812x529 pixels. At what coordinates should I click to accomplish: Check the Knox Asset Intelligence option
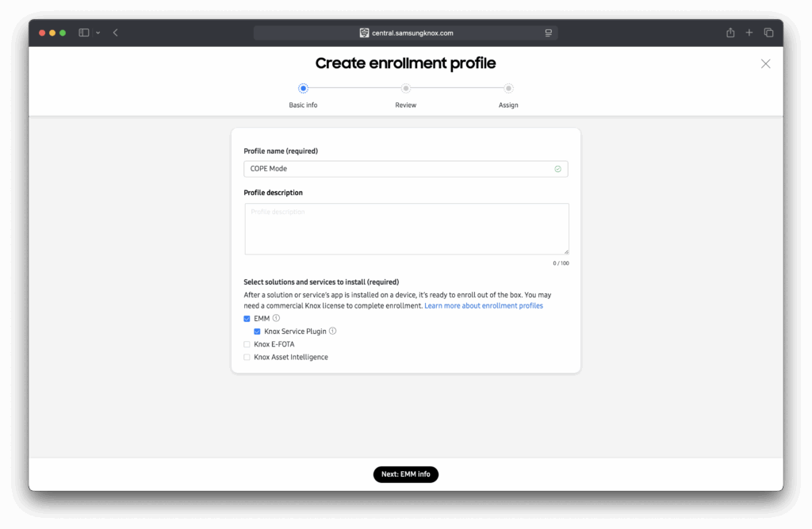247,357
